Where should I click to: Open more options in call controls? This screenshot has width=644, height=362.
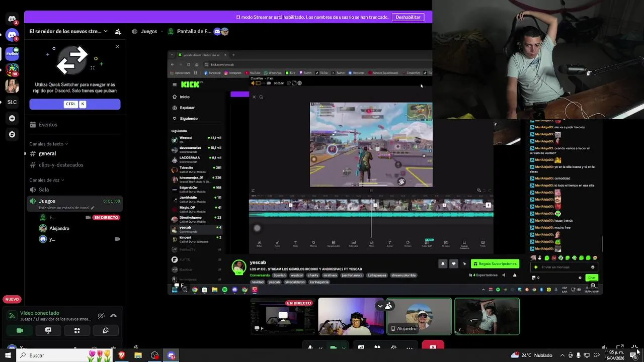410,347
